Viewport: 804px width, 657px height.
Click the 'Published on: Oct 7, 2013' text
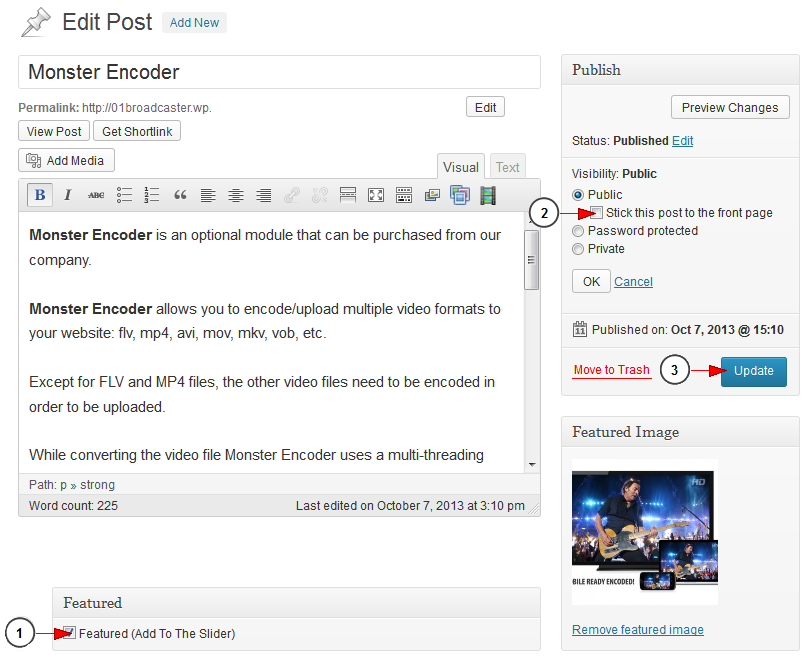pos(688,329)
